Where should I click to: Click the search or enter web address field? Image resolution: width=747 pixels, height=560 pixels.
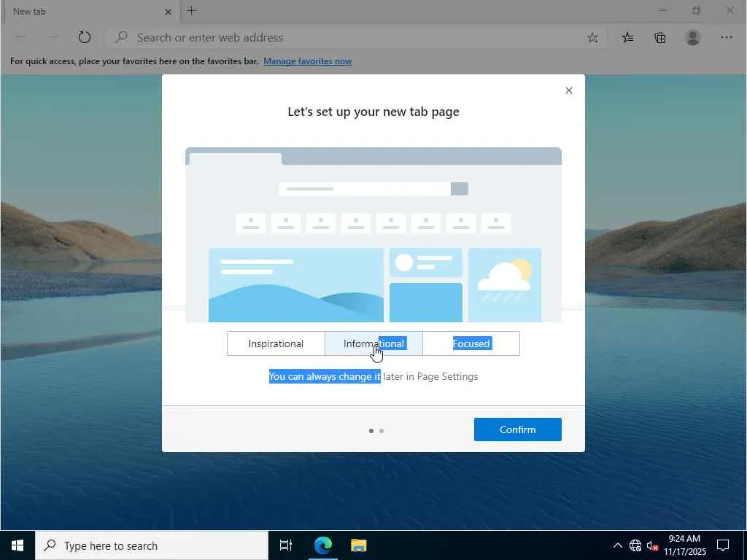tap(356, 38)
